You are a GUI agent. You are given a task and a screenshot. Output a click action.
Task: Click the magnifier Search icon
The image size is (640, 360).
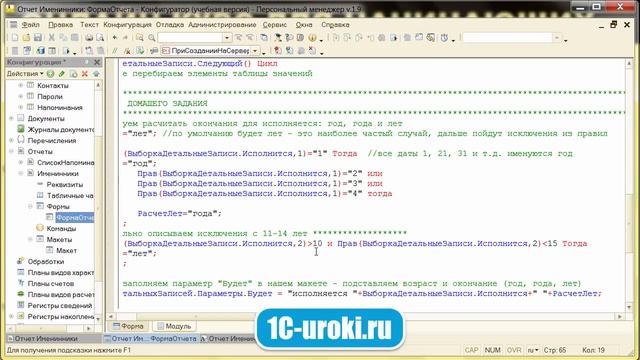click(x=152, y=38)
